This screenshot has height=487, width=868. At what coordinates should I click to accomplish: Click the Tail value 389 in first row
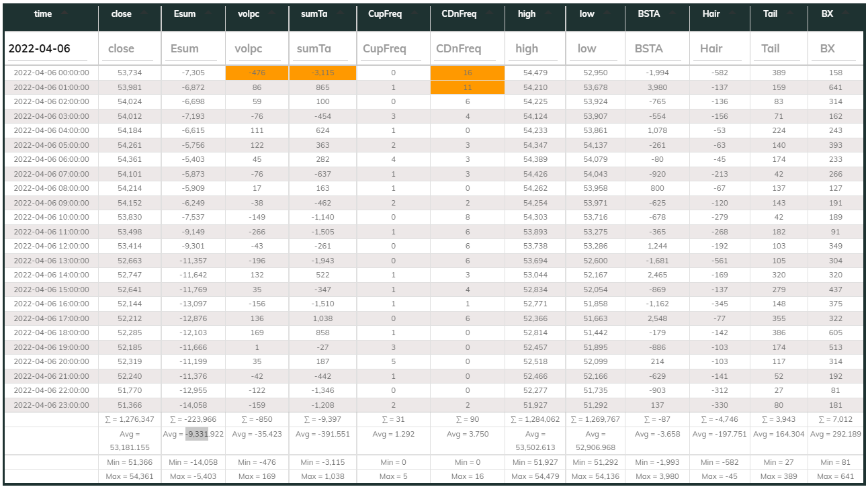pyautogui.click(x=779, y=73)
